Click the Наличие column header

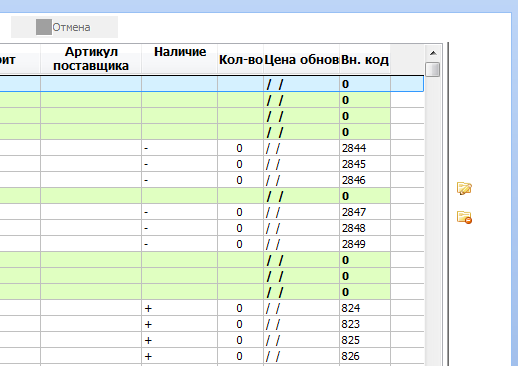click(x=180, y=59)
